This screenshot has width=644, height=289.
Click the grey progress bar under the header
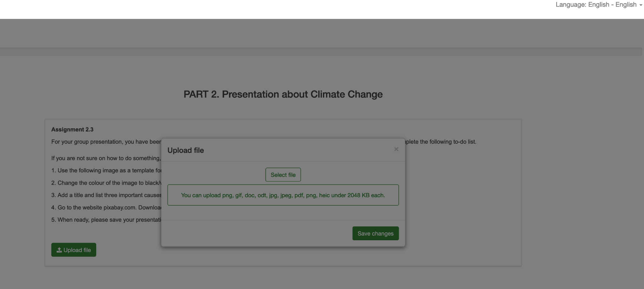point(321,52)
